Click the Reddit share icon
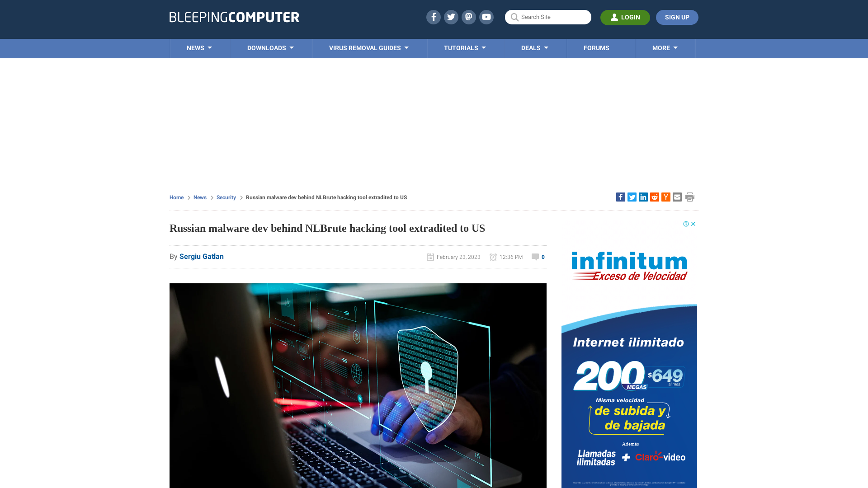 pyautogui.click(x=654, y=197)
